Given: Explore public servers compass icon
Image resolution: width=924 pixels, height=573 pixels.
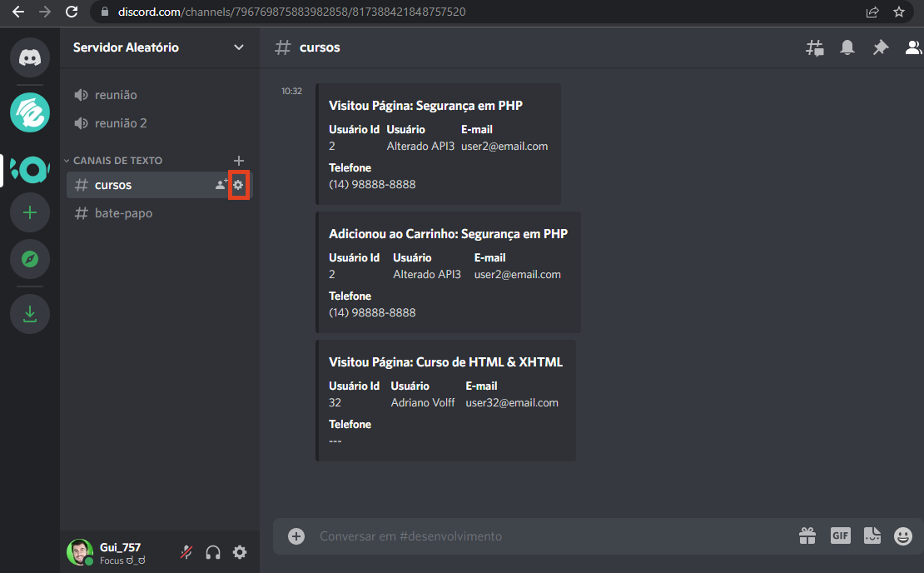Looking at the screenshot, I should pos(30,259).
